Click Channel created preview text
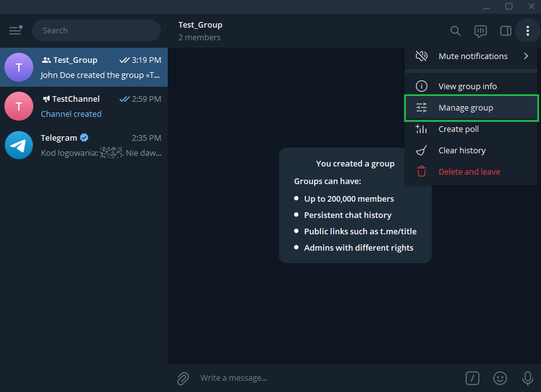This screenshot has height=392, width=541. point(71,114)
